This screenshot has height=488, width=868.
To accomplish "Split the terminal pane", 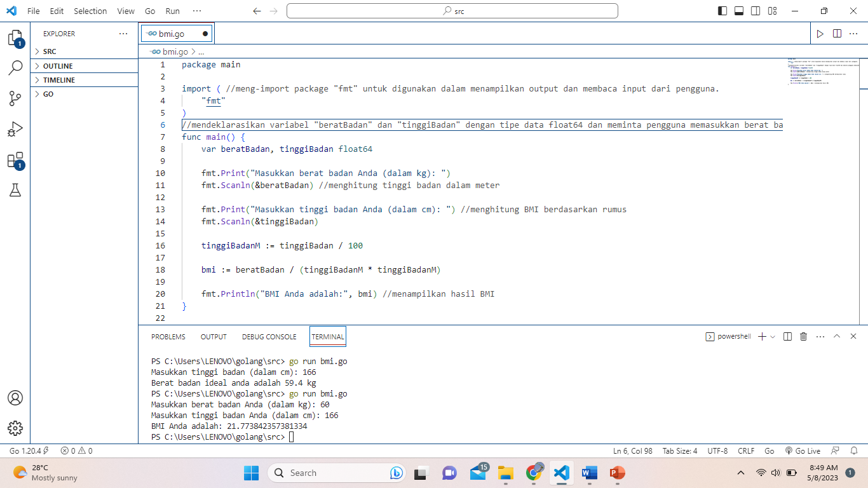I will [787, 337].
